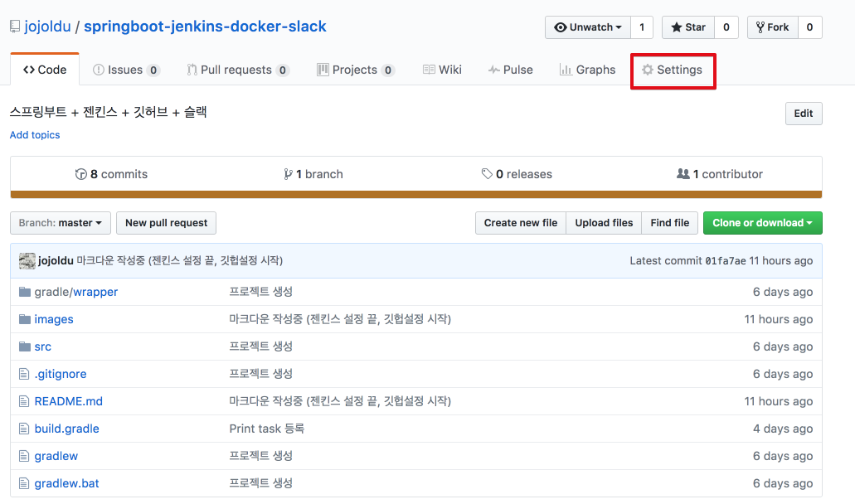Open the .gitignore file
Viewport: 855px width, 504px height.
pyautogui.click(x=60, y=374)
